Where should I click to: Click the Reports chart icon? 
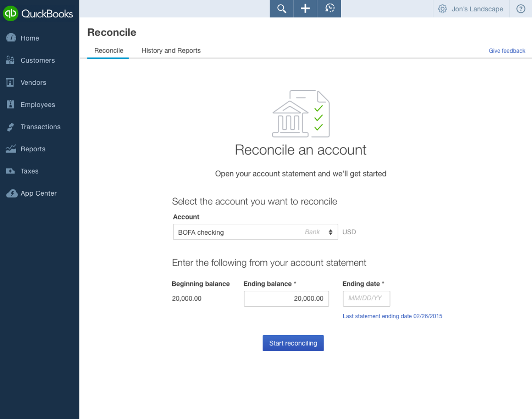point(11,149)
